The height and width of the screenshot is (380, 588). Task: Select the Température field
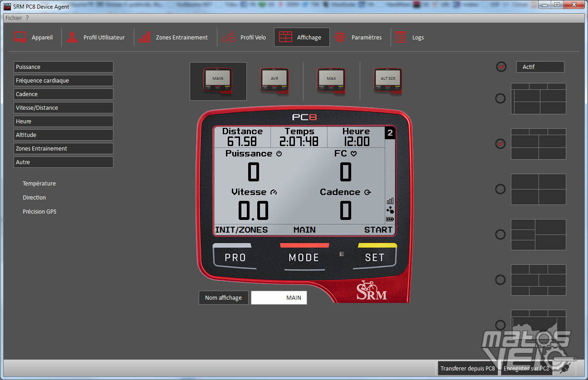point(39,184)
